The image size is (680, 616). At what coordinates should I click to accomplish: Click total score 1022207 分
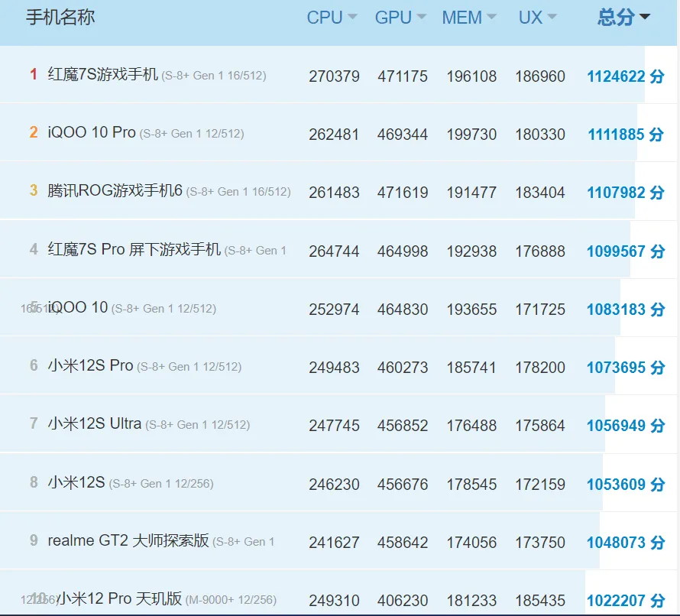click(625, 601)
